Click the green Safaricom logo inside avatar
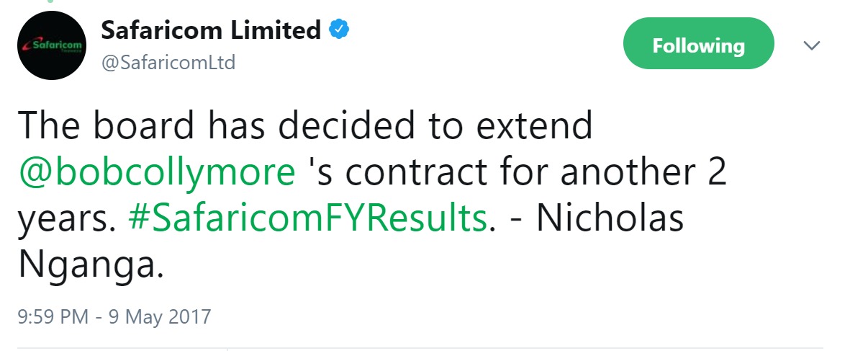Screen dimensions: 868x351 (x=53, y=46)
